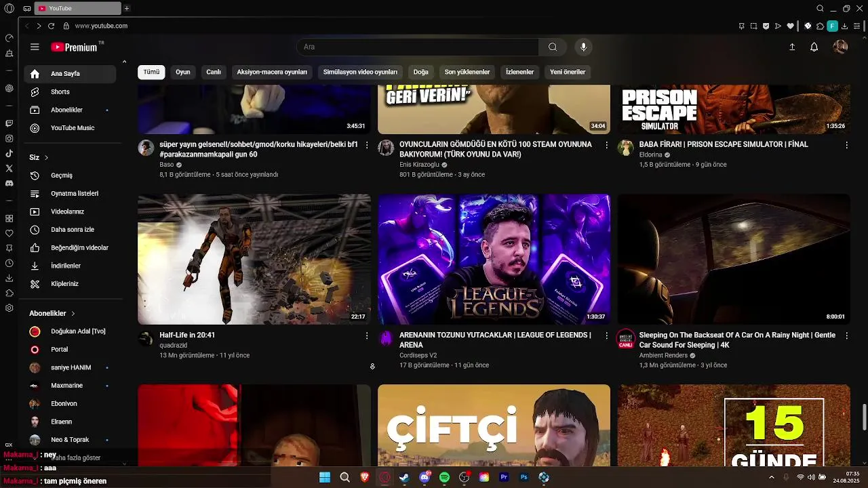Click the search magnifier button
Image resolution: width=868 pixels, height=488 pixels.
(553, 47)
